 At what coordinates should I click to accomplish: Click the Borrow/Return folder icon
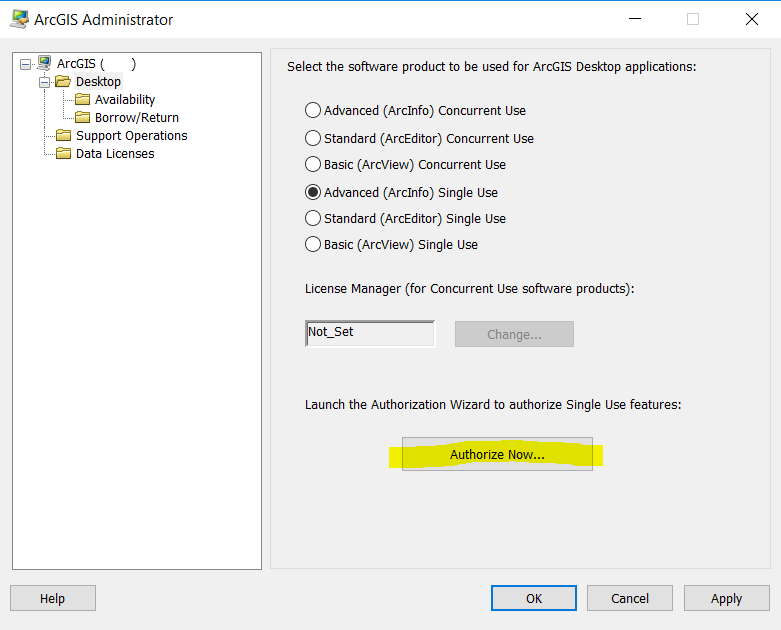tap(82, 117)
